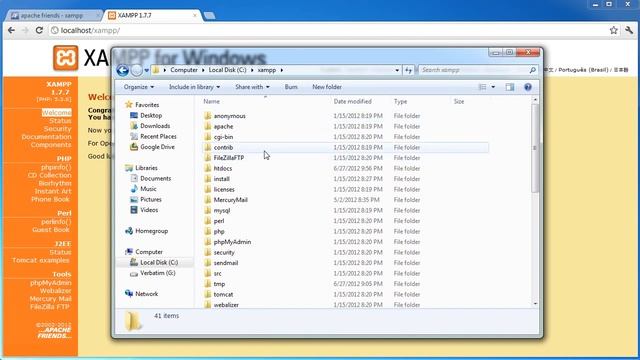Viewport: 640px width, 360px height.
Task: Click the Explorer forward arrow button
Action: click(137, 70)
